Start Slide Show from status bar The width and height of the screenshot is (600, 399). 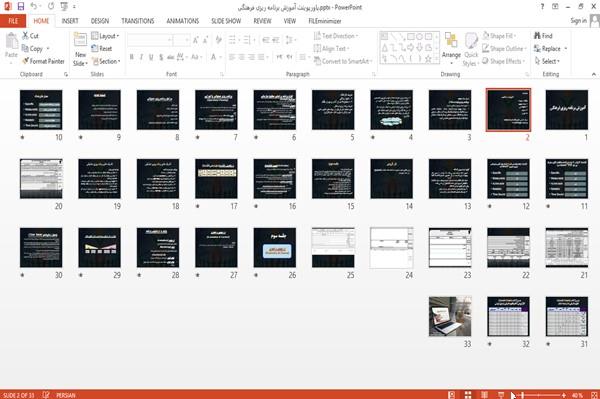click(x=501, y=395)
